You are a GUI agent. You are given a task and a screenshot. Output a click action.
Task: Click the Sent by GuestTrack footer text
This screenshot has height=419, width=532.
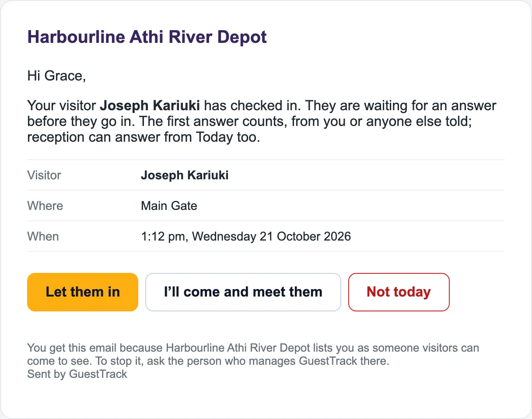[77, 374]
